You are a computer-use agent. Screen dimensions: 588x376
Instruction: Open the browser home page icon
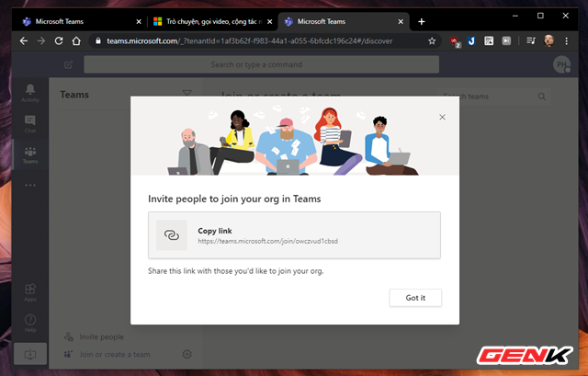click(x=76, y=40)
